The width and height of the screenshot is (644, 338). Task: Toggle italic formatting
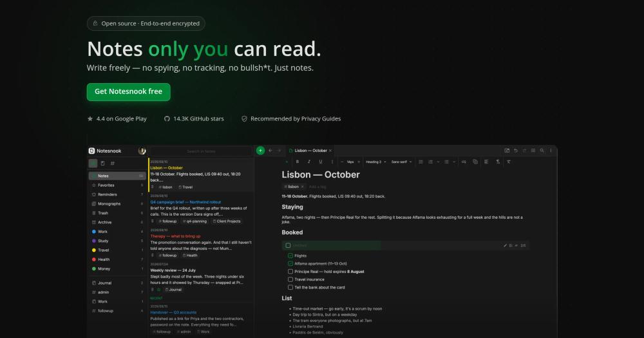tap(309, 162)
